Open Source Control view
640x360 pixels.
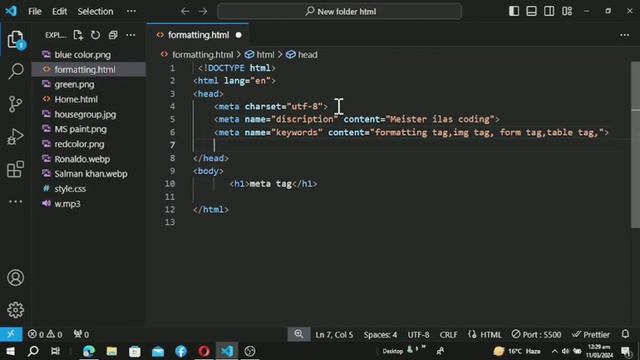[16, 104]
